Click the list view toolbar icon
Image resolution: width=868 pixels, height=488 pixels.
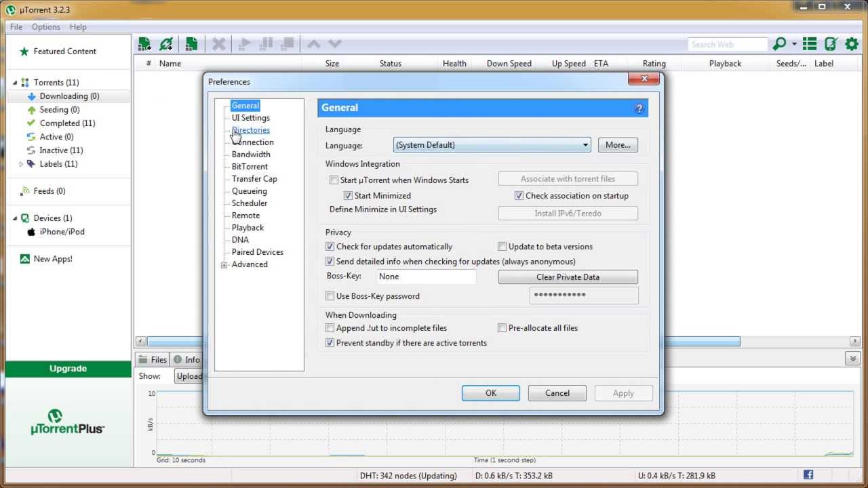[x=810, y=44]
